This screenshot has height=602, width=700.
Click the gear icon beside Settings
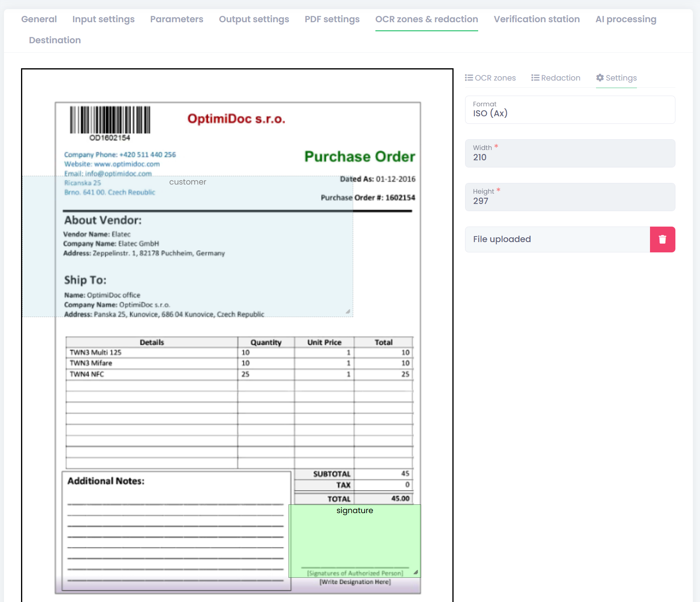600,78
